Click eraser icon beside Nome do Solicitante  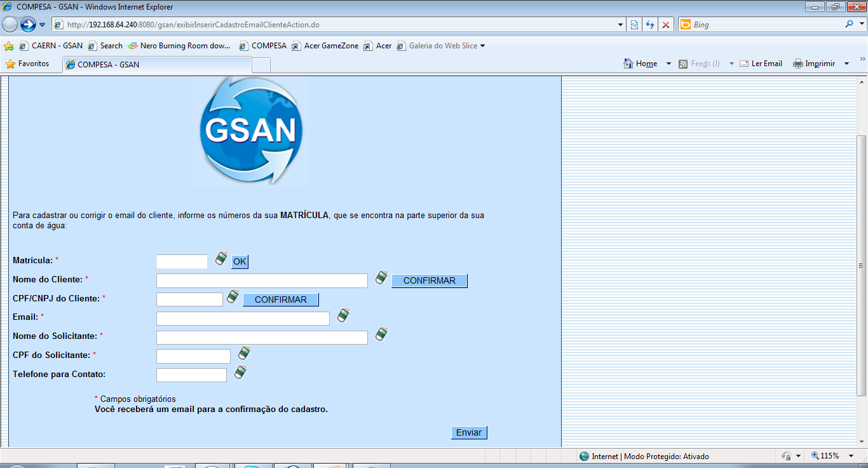tap(381, 334)
